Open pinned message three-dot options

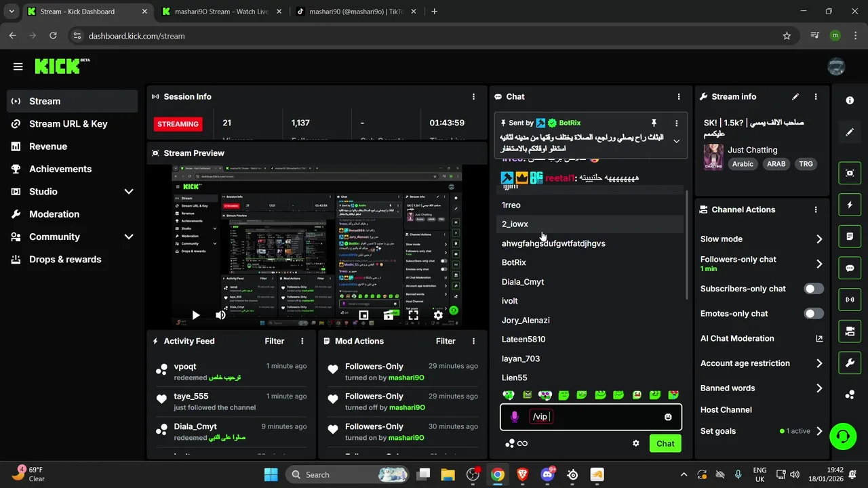tap(676, 123)
